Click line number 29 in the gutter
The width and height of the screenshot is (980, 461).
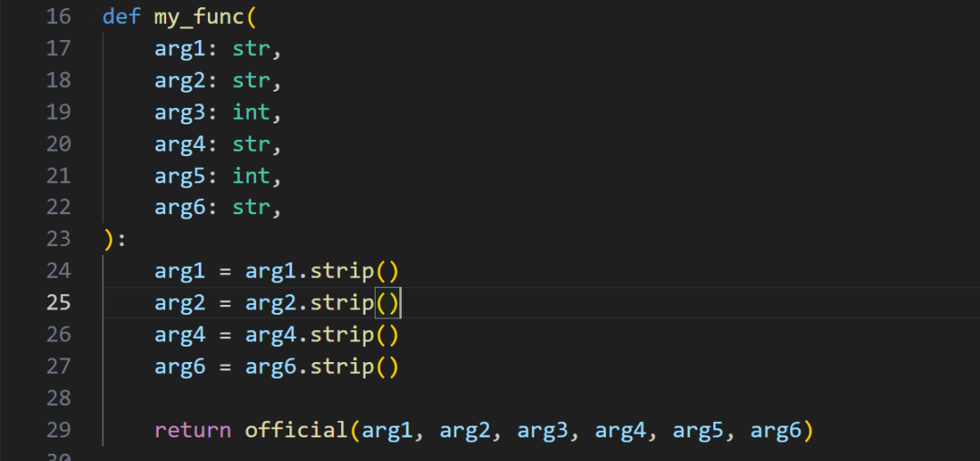tap(59, 430)
